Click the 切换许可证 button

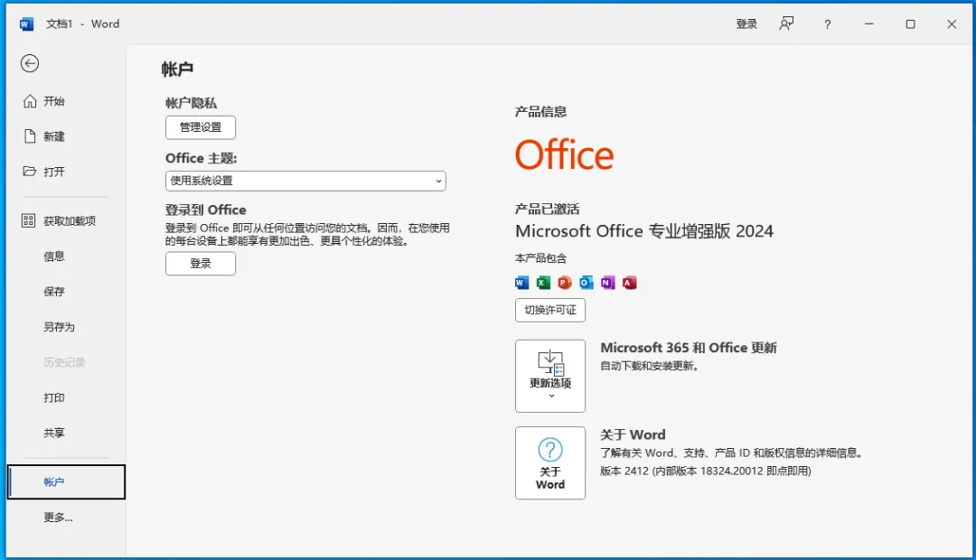[550, 310]
